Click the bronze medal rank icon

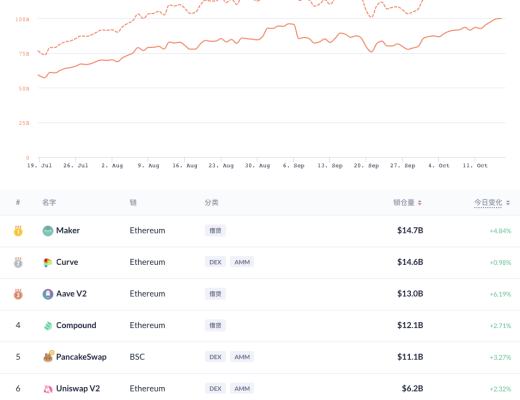pyautogui.click(x=18, y=294)
